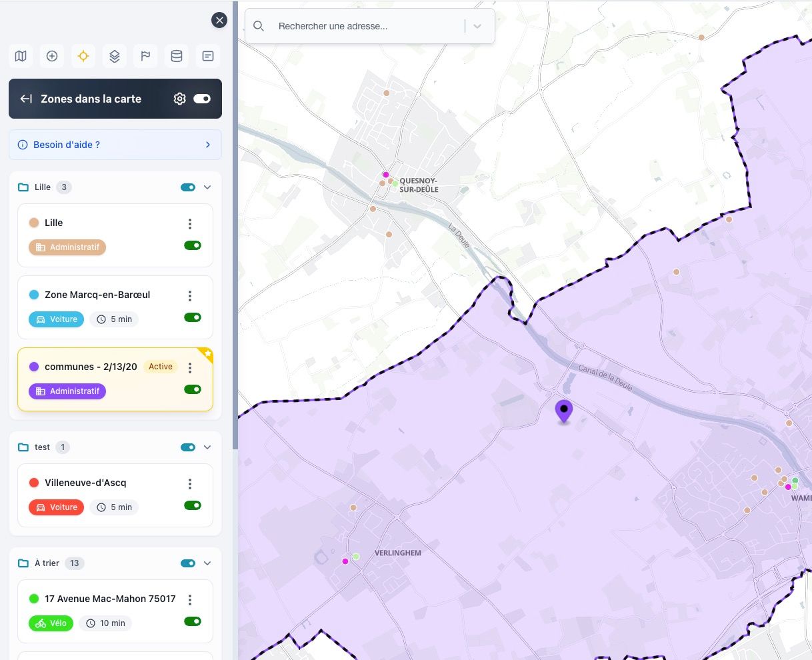Click the back arrow beside Zones title

26,99
